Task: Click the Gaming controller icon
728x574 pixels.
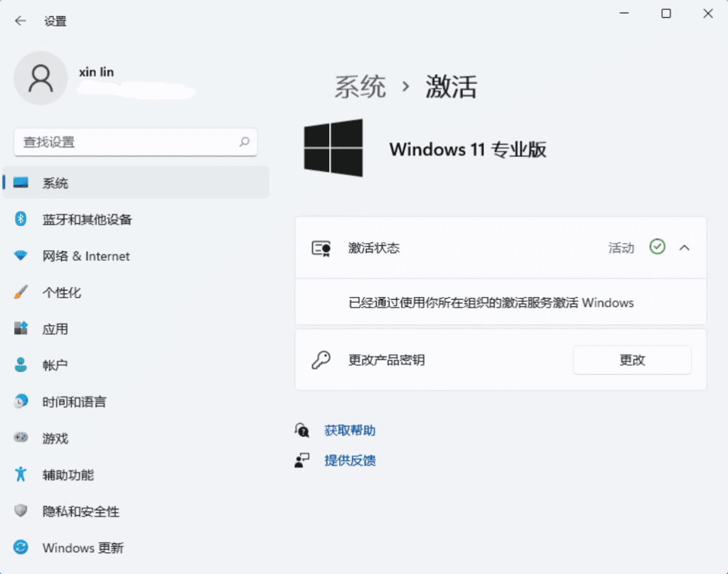Action: [x=21, y=438]
